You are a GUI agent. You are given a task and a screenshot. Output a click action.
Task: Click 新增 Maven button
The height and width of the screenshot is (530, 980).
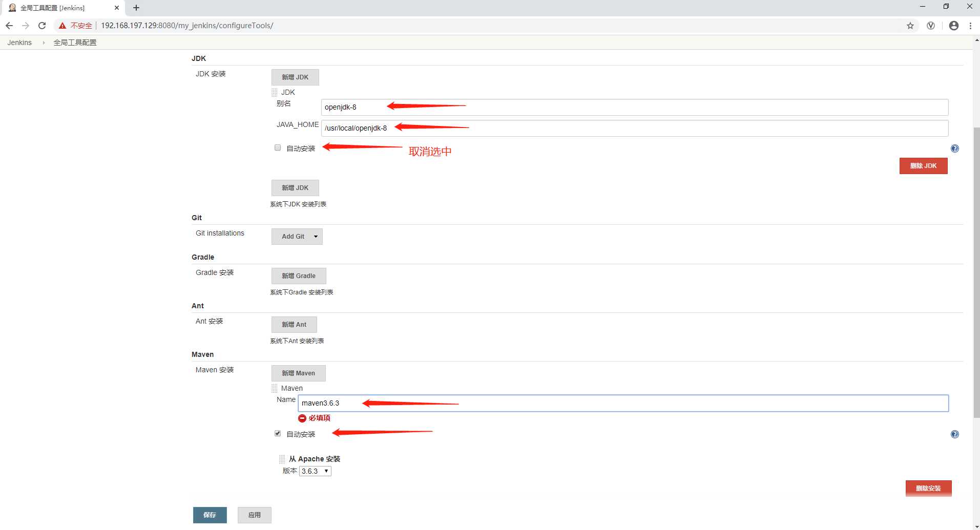pyautogui.click(x=299, y=373)
